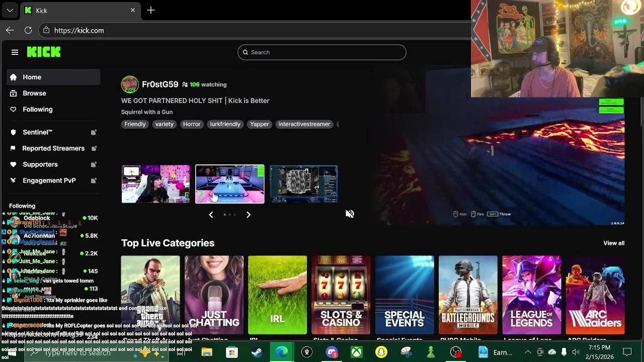Reload the page with the refresh icon

(28, 30)
